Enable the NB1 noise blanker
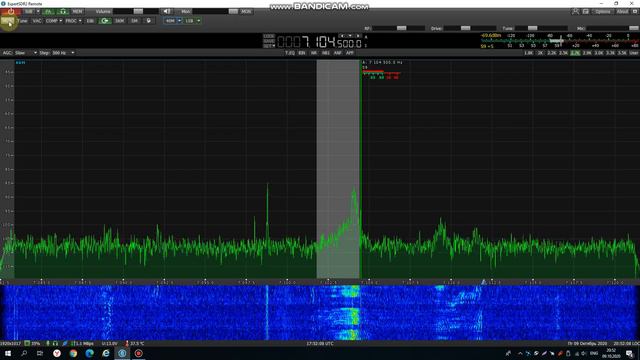Image resolution: width=640 pixels, height=360 pixels. pyautogui.click(x=326, y=53)
